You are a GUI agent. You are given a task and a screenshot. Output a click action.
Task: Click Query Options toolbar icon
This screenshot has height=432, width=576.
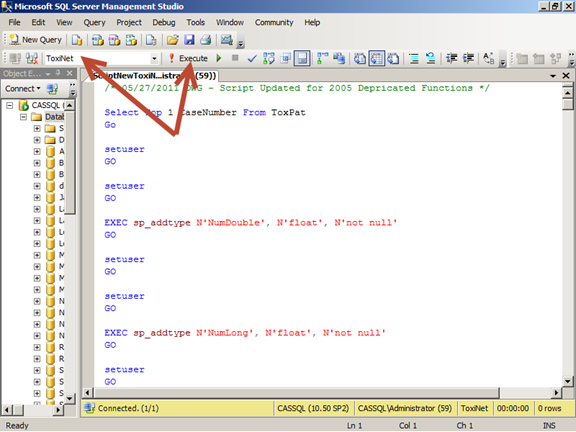click(285, 58)
